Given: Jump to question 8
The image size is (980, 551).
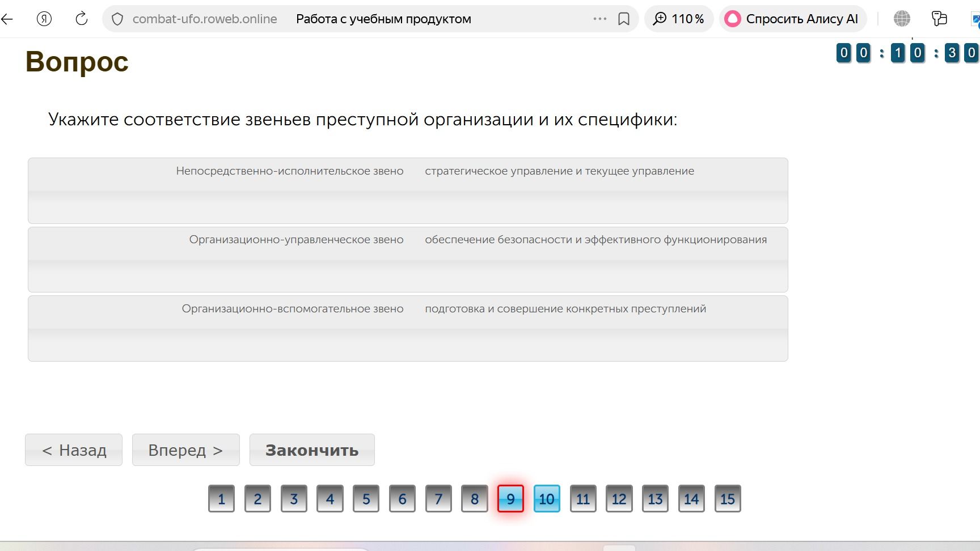Looking at the screenshot, I should point(475,499).
